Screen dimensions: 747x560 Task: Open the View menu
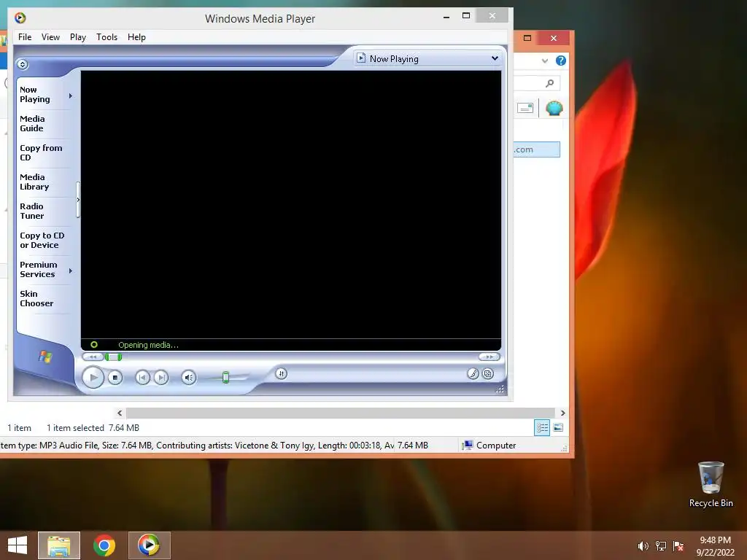[50, 37]
